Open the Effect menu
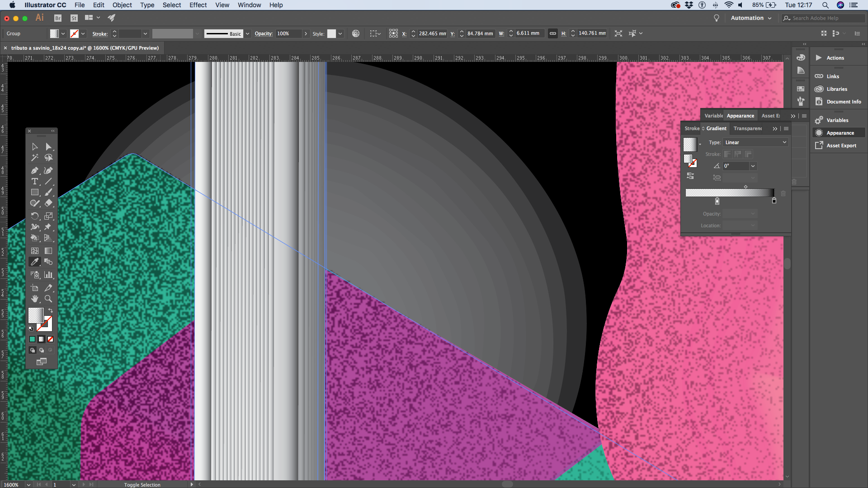This screenshot has width=868, height=488. point(198,5)
